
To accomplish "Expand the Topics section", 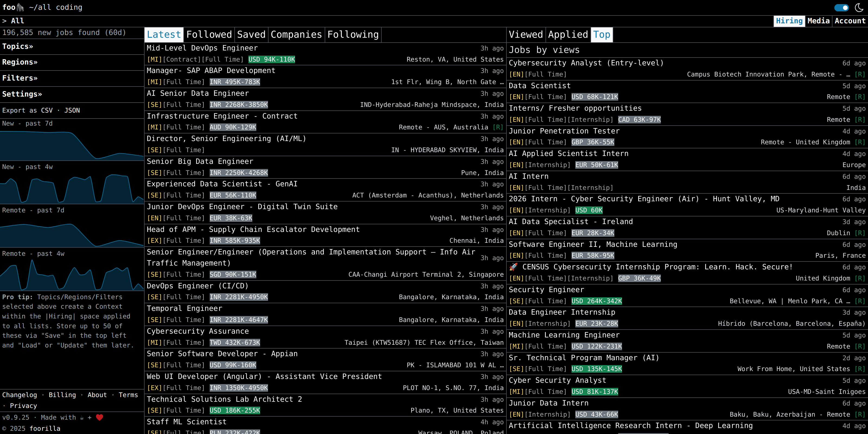I will pyautogui.click(x=18, y=46).
